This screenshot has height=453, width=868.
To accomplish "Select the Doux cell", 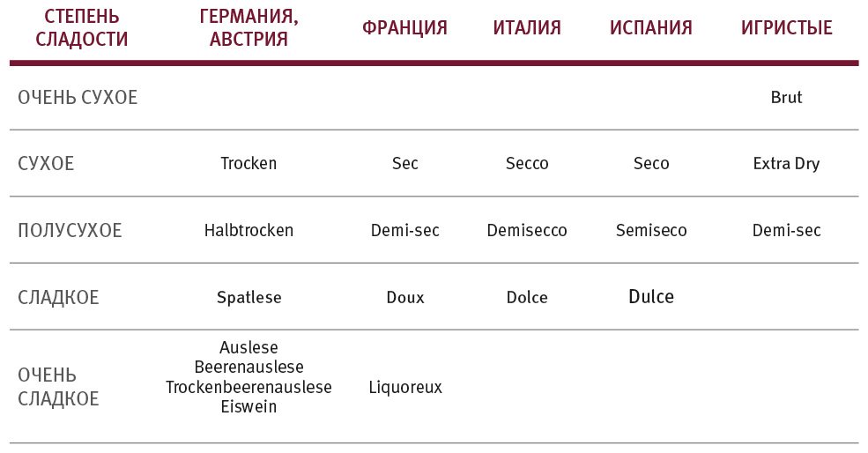I will tap(404, 297).
